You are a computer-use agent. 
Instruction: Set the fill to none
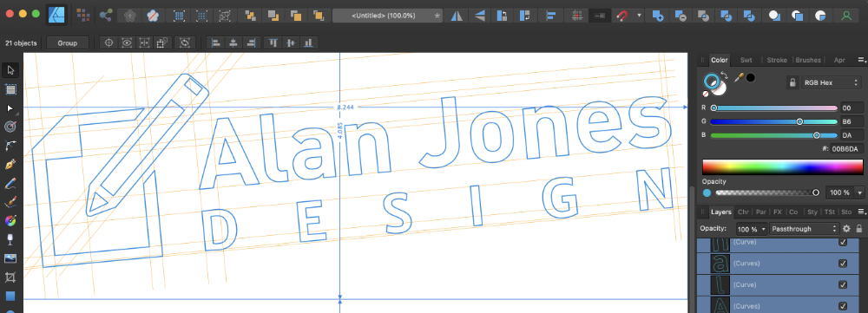706,94
